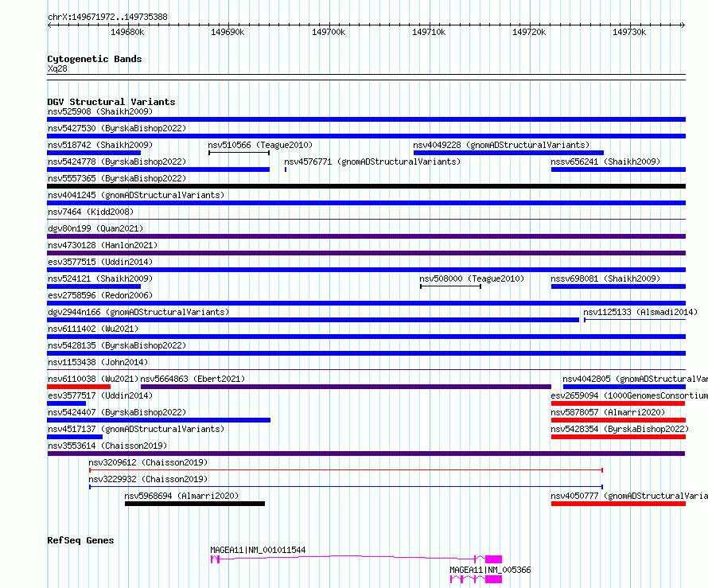The image size is (708, 588).
Task: Click the 149700k ruler position
Action: point(329,32)
